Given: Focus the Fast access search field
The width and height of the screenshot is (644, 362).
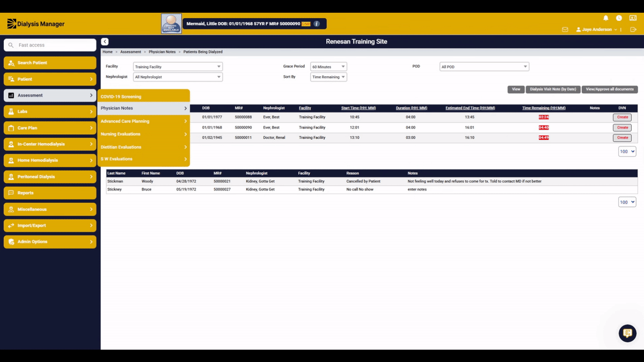Looking at the screenshot, I should (50, 45).
